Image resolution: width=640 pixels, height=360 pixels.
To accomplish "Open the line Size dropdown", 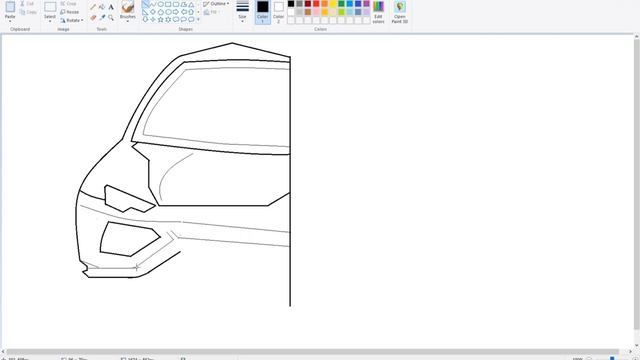I will (x=242, y=11).
